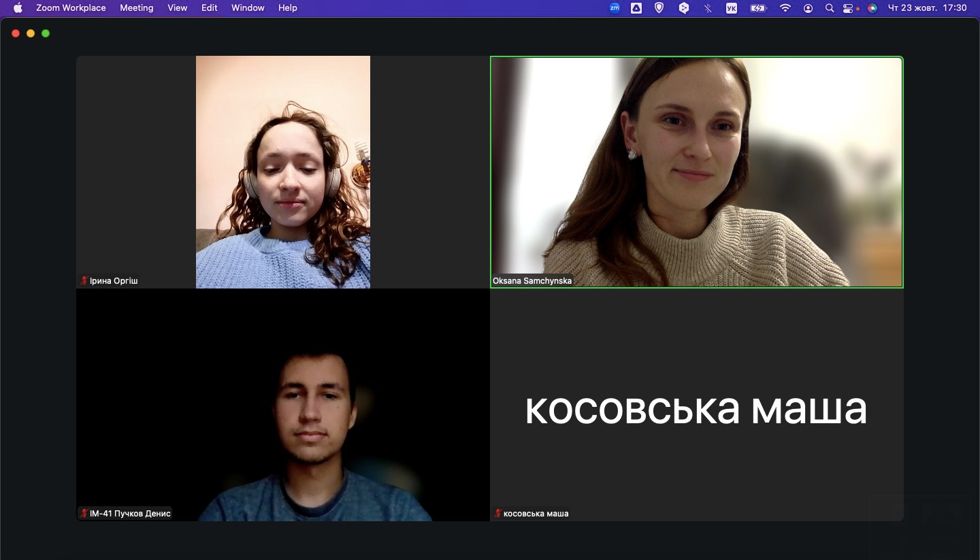The height and width of the screenshot is (560, 980).
Task: Open the user account menu bar icon
Action: tap(808, 8)
